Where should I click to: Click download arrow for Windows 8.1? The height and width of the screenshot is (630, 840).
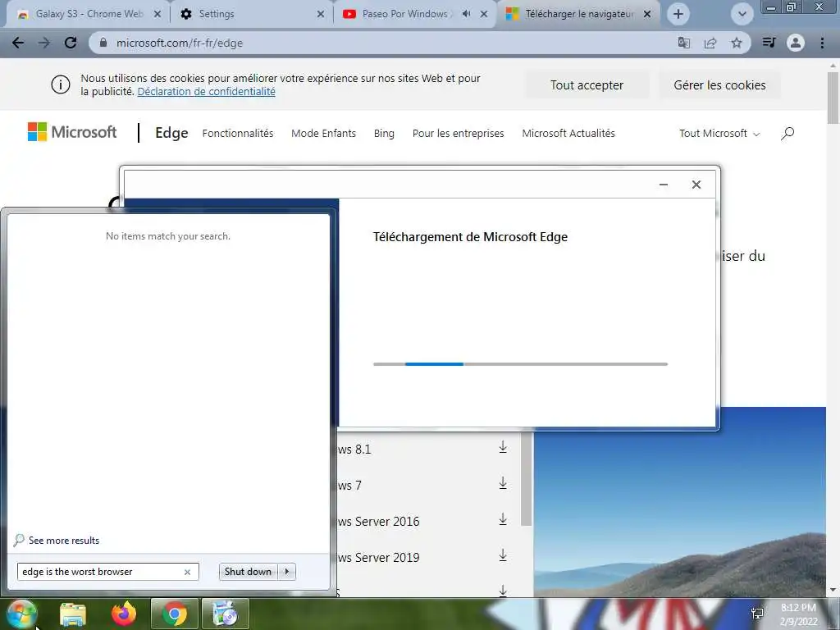coord(503,447)
